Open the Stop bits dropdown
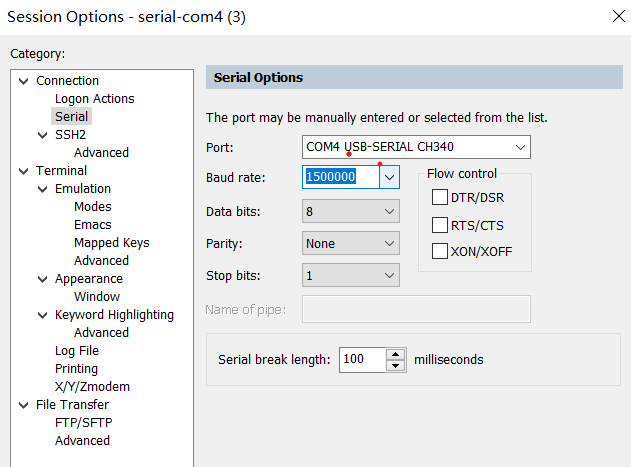The height and width of the screenshot is (467, 631). (x=390, y=275)
